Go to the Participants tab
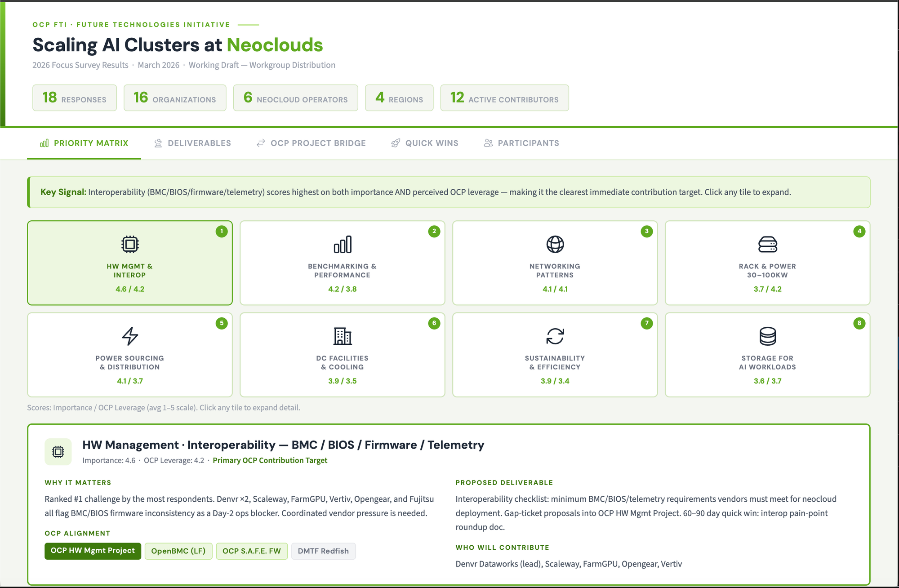The height and width of the screenshot is (588, 899). (521, 143)
